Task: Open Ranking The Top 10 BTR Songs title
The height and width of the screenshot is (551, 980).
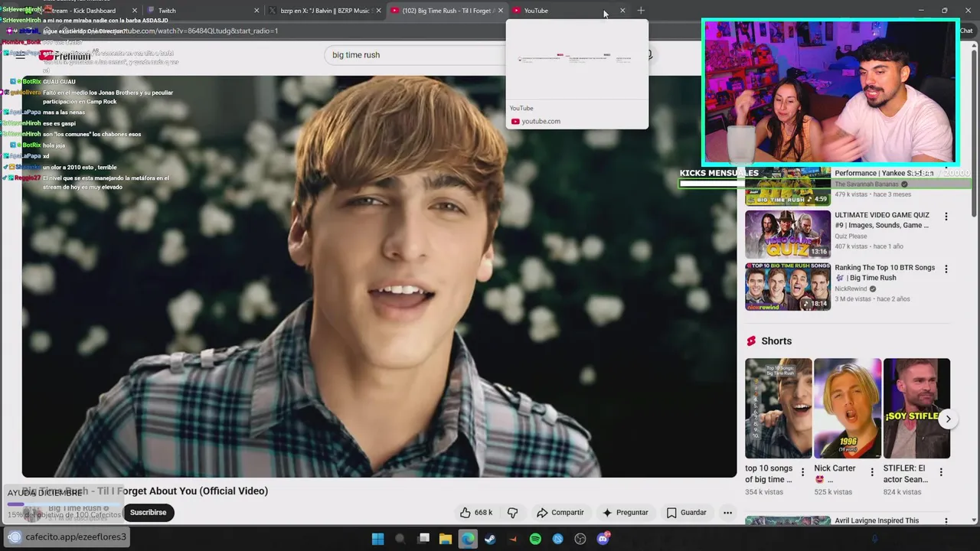Action: (x=884, y=272)
